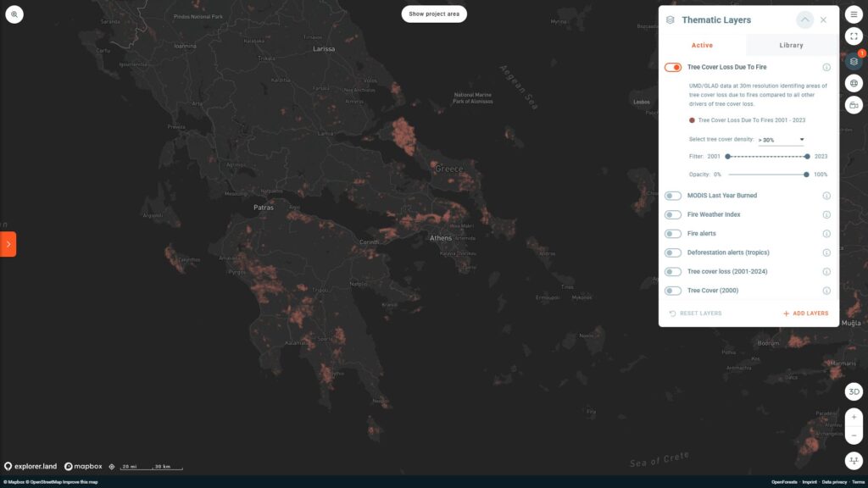Zoom in with the plus button
This screenshot has width=868, height=488.
click(x=854, y=417)
